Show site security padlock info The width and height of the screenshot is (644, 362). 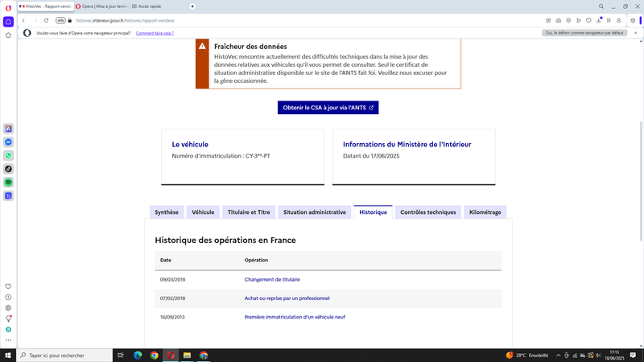tap(70, 21)
